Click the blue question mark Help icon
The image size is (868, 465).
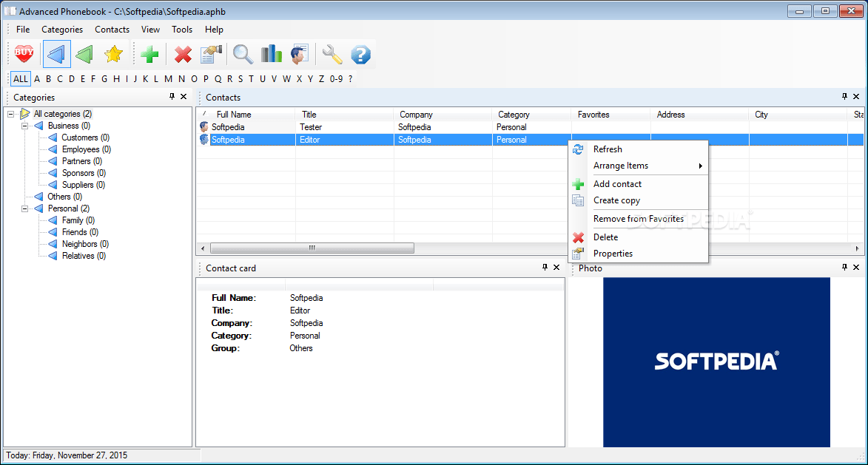tap(360, 53)
